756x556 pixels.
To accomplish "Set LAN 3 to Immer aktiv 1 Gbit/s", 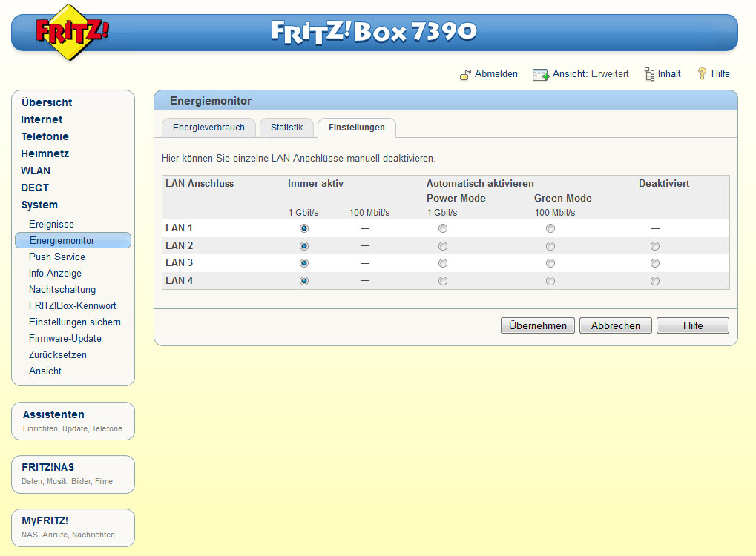I will (x=304, y=263).
